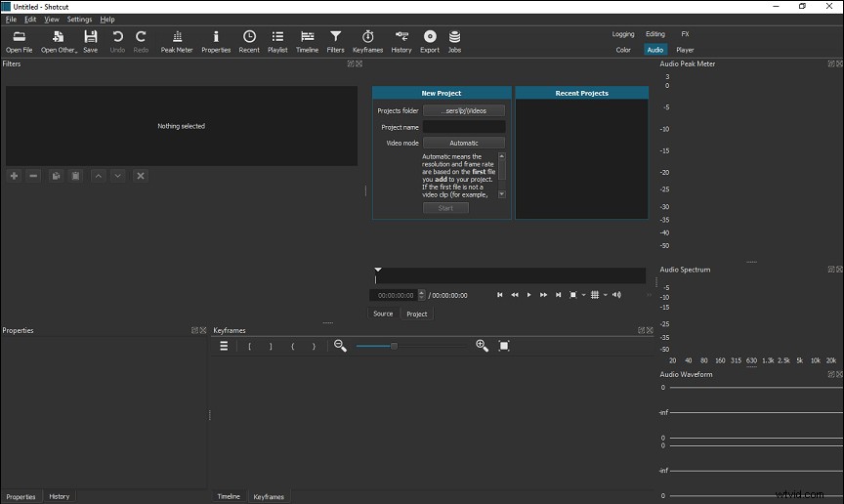The image size is (844, 504).
Task: Set second simple keyframe ) icon
Action: pyautogui.click(x=314, y=346)
